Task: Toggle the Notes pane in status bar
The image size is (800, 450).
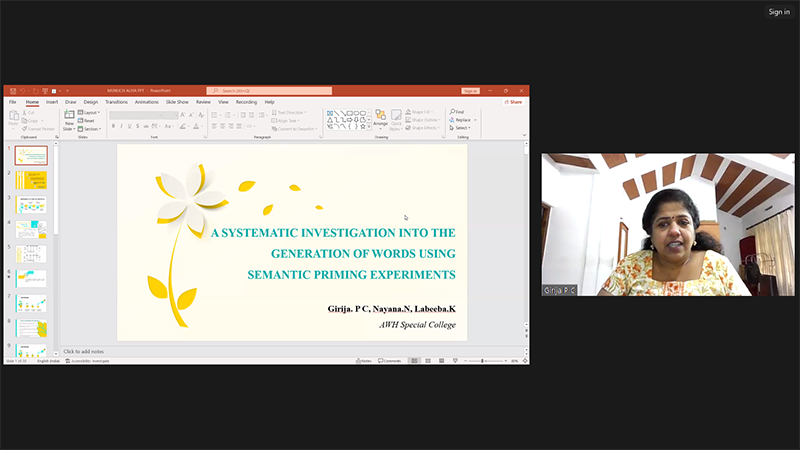Action: click(365, 360)
